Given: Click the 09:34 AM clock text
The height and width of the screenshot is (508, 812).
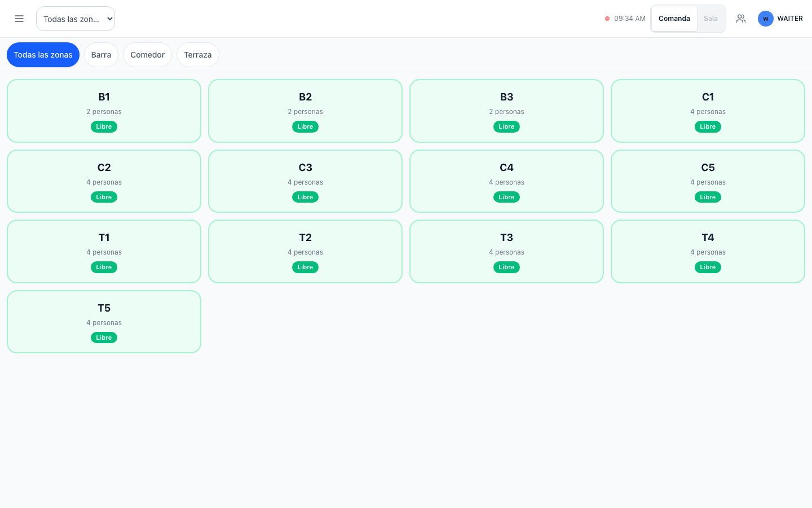Looking at the screenshot, I should (x=629, y=19).
